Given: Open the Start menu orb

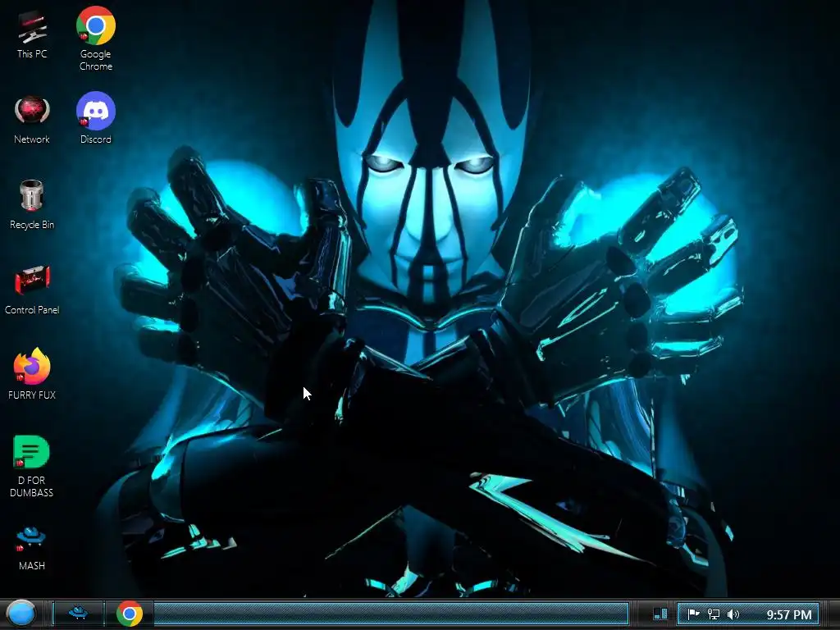Looking at the screenshot, I should click(21, 614).
